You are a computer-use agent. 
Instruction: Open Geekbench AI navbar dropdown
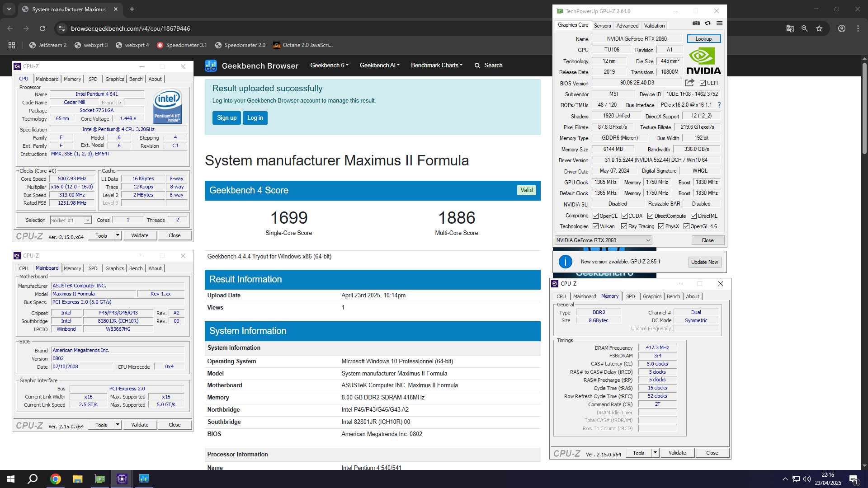click(379, 66)
